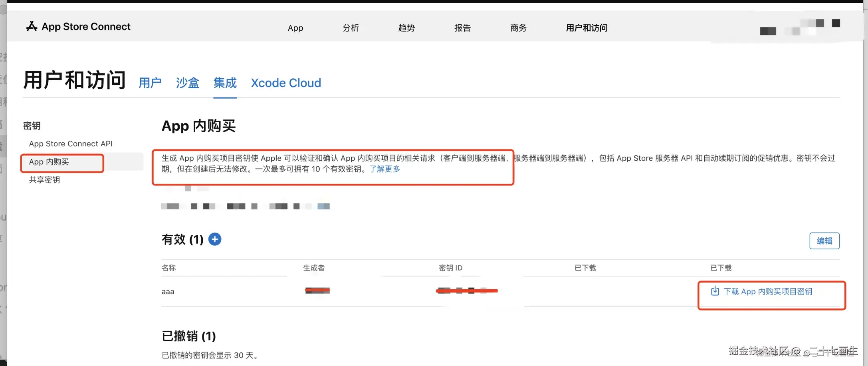868x366 pixels.
Task: Open the Xcode Cloud tab
Action: (286, 83)
